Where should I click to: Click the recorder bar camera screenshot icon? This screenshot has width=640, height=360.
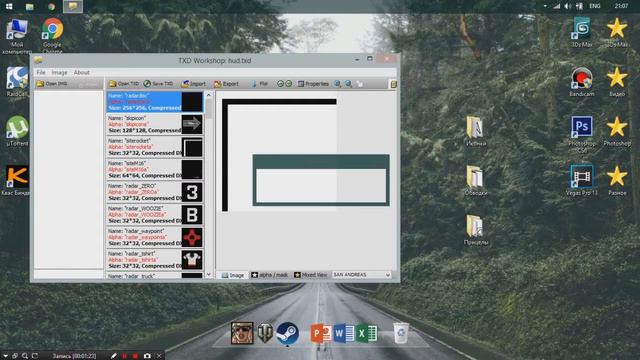(147, 356)
